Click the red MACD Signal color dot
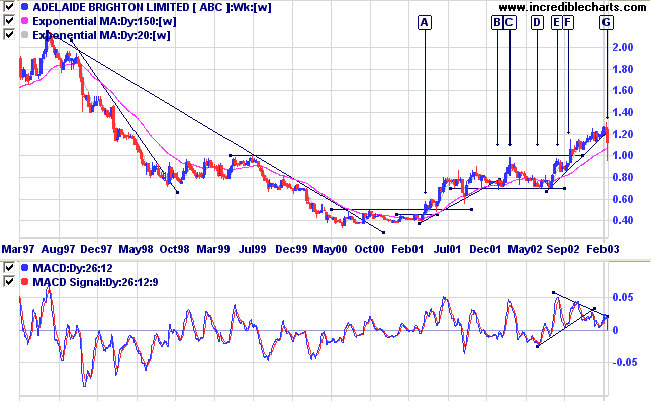 pos(24,282)
